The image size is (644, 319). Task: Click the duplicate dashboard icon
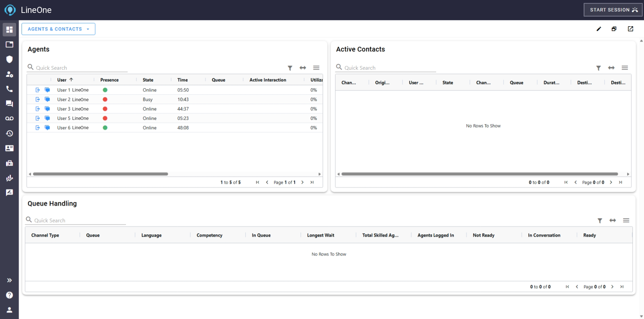tap(614, 29)
